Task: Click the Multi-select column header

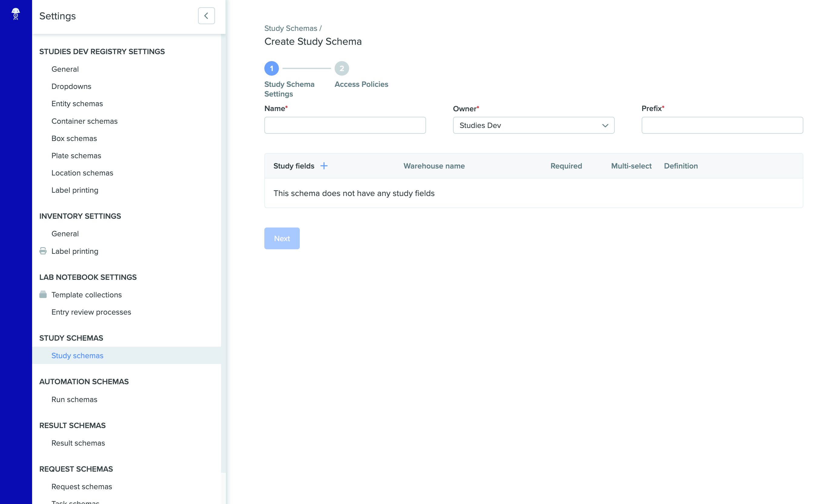Action: click(631, 166)
